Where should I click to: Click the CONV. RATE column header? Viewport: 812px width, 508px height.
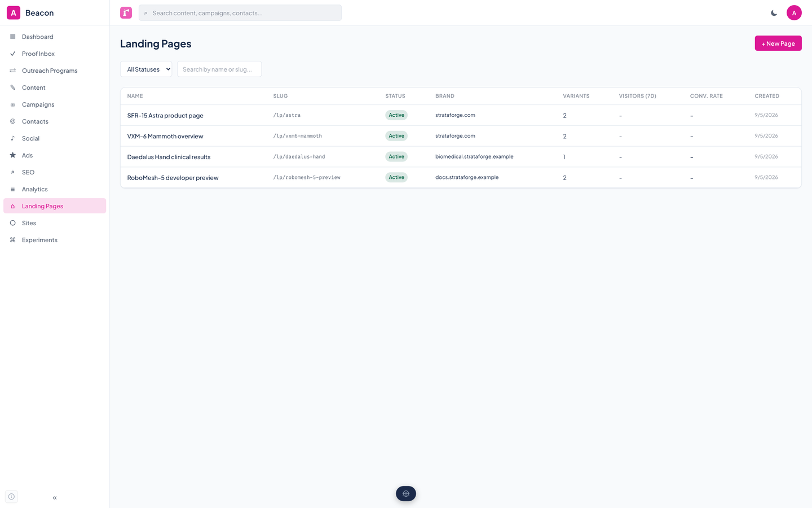click(x=707, y=96)
